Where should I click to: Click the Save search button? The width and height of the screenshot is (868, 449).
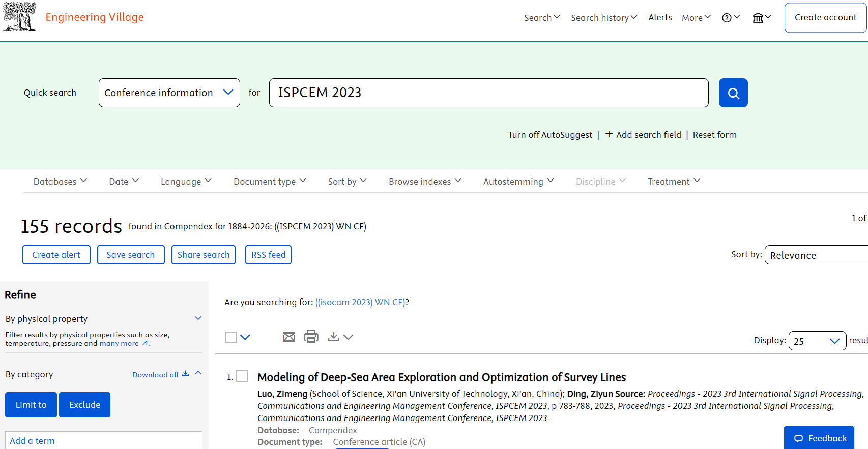(131, 255)
